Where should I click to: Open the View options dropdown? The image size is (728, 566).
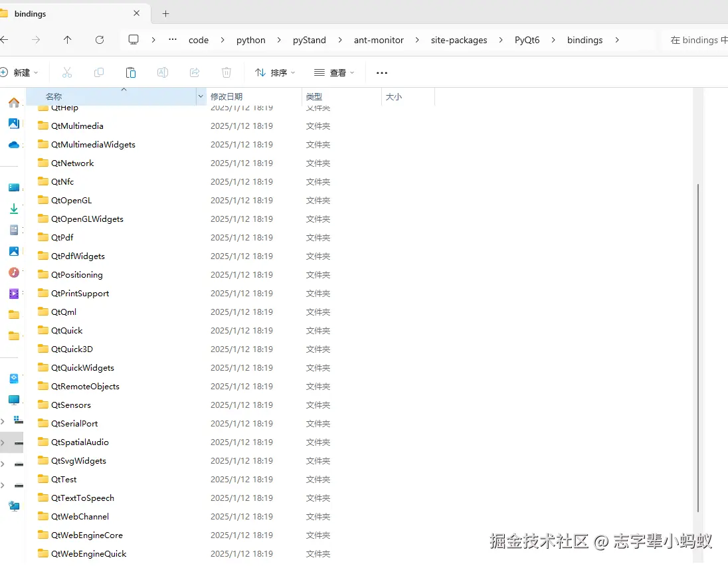pyautogui.click(x=334, y=72)
